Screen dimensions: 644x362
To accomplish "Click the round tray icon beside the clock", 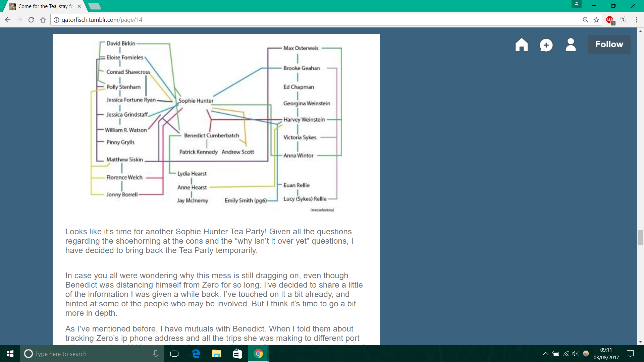I will point(586,354).
